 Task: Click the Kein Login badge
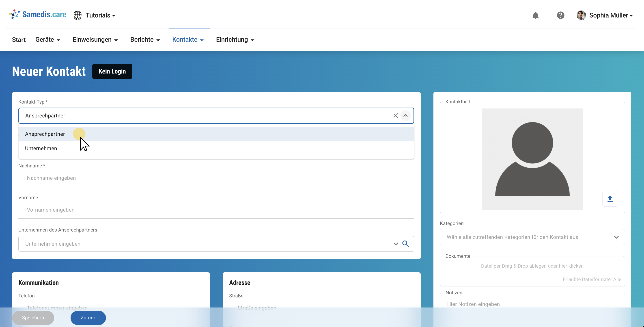112,71
